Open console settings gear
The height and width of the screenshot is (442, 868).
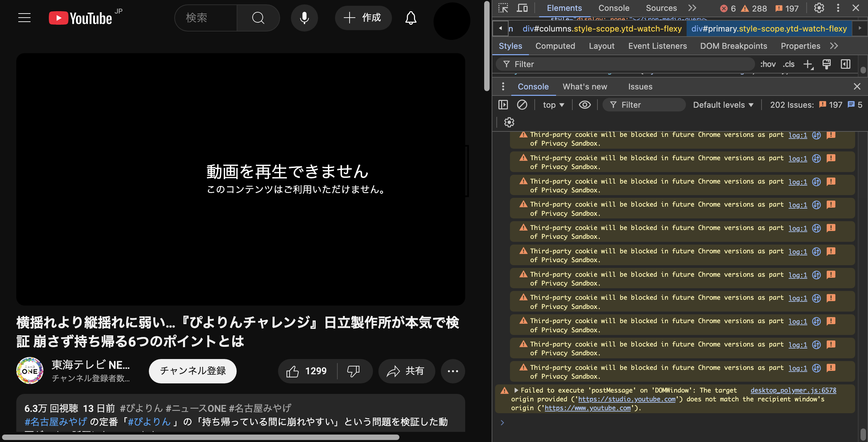point(509,122)
